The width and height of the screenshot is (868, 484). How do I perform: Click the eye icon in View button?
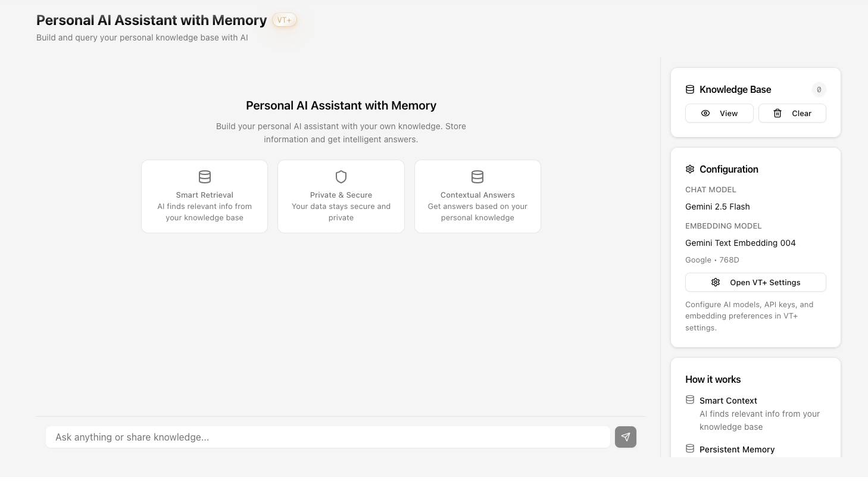(705, 113)
